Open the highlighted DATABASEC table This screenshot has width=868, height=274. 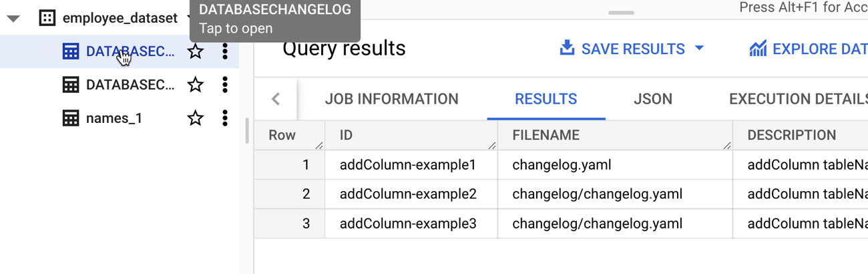[130, 51]
